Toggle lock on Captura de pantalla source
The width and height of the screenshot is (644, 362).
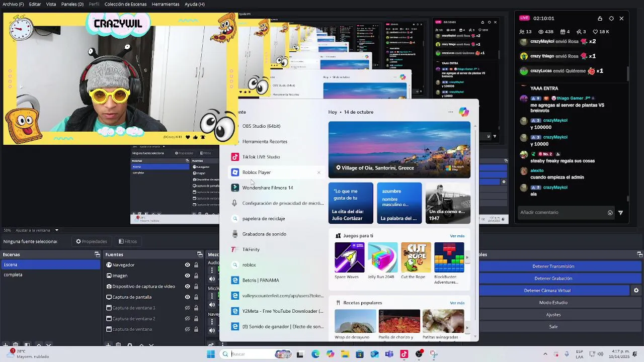click(196, 297)
